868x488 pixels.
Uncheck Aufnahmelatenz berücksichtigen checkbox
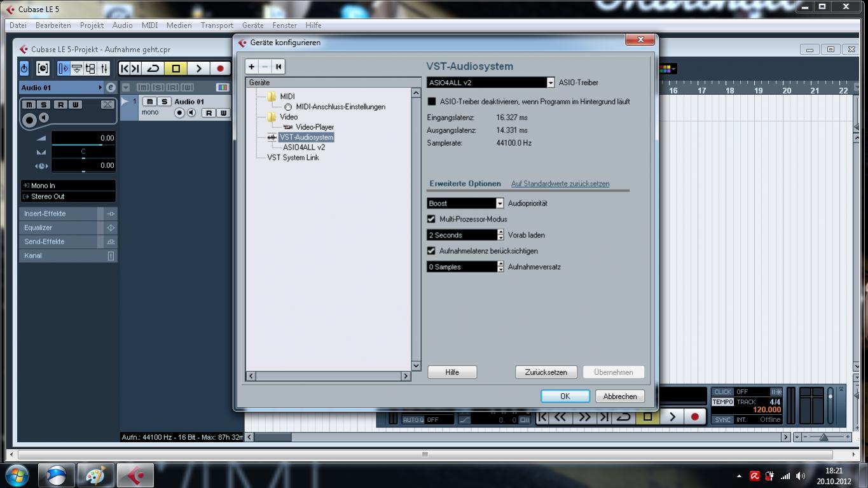[431, 251]
